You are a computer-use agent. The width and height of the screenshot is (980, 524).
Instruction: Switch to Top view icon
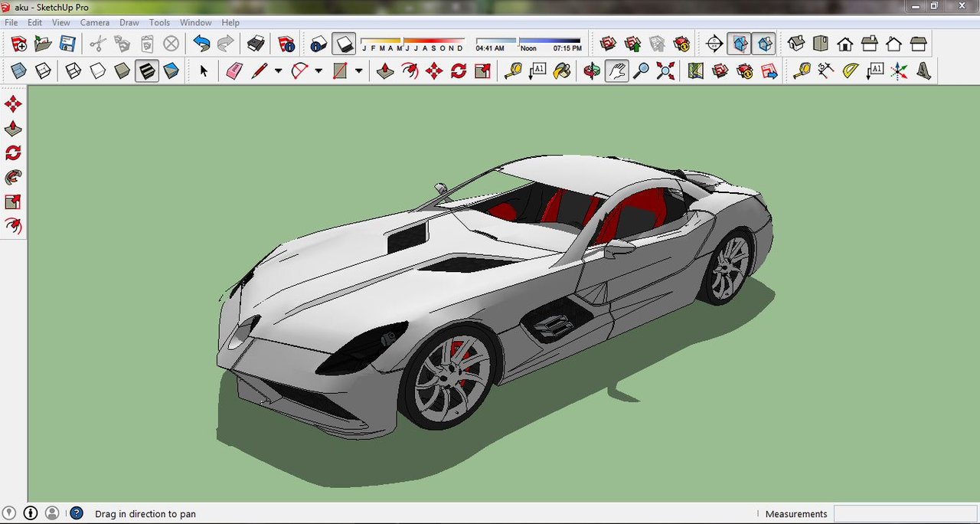tap(821, 44)
